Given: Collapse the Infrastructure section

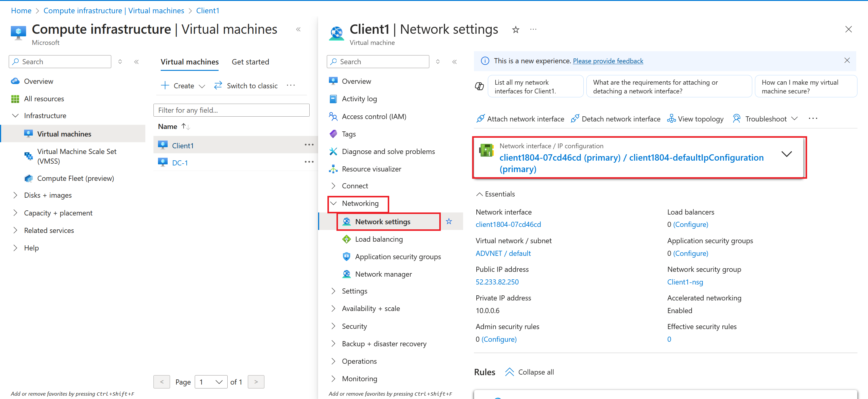Looking at the screenshot, I should point(15,115).
